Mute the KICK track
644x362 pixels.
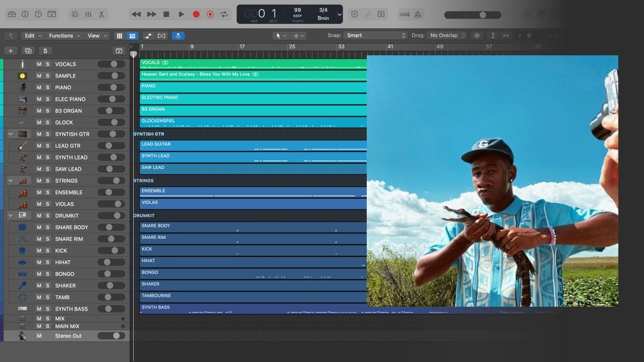click(39, 250)
